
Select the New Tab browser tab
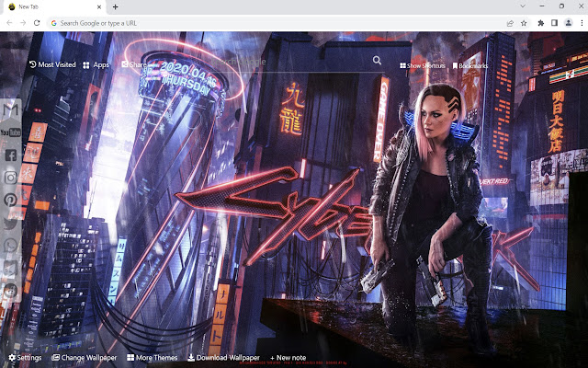[x=54, y=7]
